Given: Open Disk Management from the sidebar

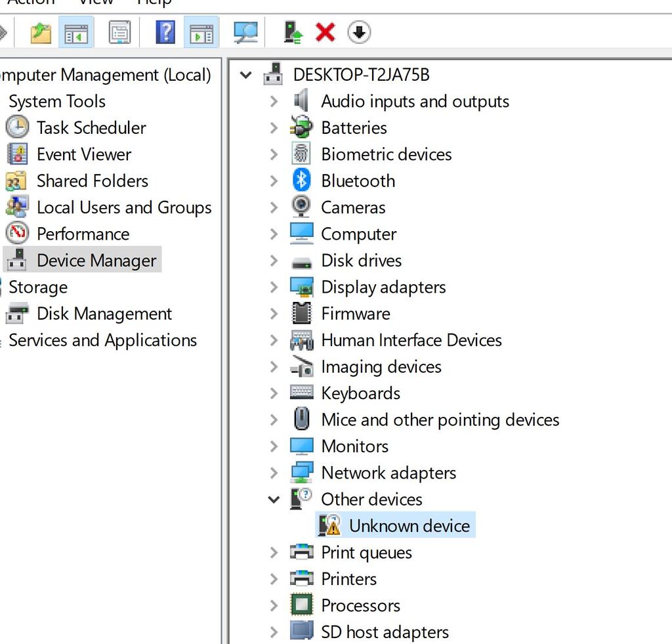Looking at the screenshot, I should 105,313.
